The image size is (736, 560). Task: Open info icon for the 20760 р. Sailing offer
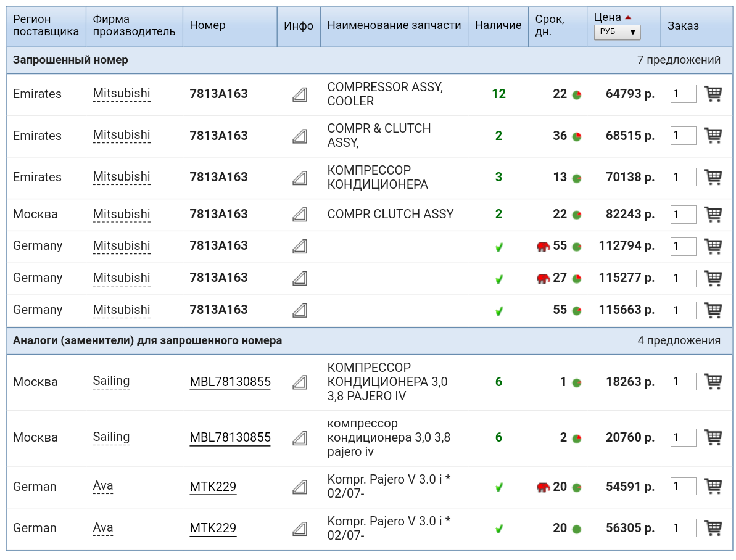click(x=300, y=438)
